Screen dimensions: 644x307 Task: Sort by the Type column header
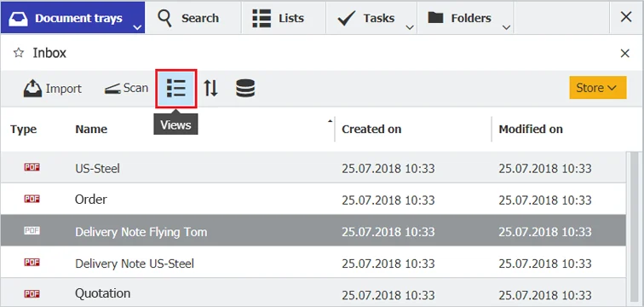(23, 129)
